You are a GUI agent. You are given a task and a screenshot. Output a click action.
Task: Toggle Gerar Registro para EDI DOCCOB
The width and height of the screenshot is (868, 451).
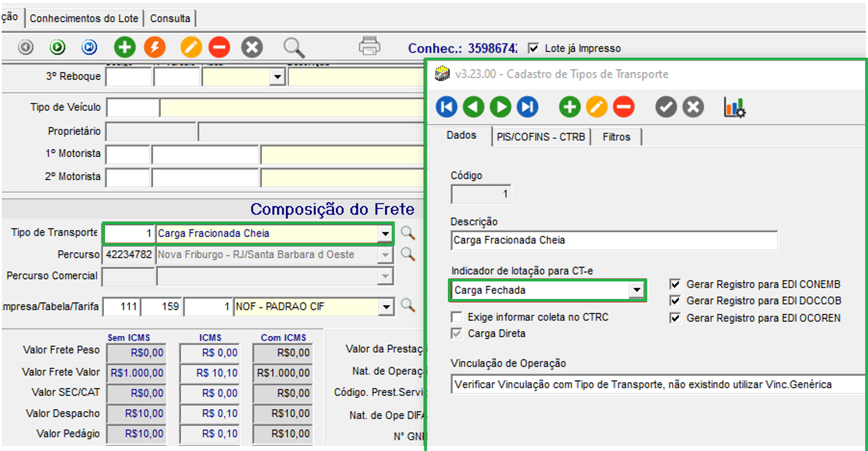[675, 301]
